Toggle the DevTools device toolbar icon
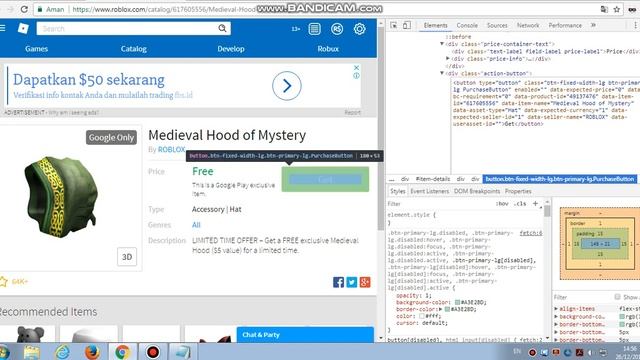Viewport: 640px width, 360px height. (x=407, y=25)
